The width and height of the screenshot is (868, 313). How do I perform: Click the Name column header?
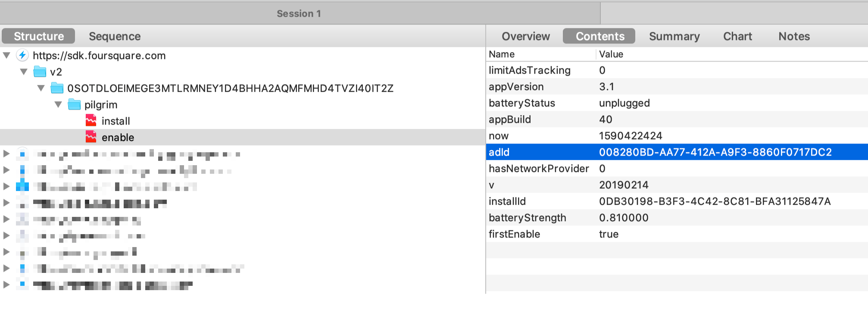click(x=502, y=54)
